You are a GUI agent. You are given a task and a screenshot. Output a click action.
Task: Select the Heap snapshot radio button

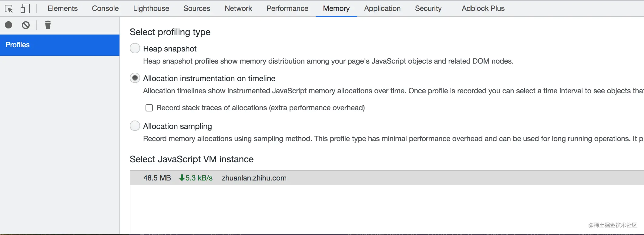tap(135, 48)
